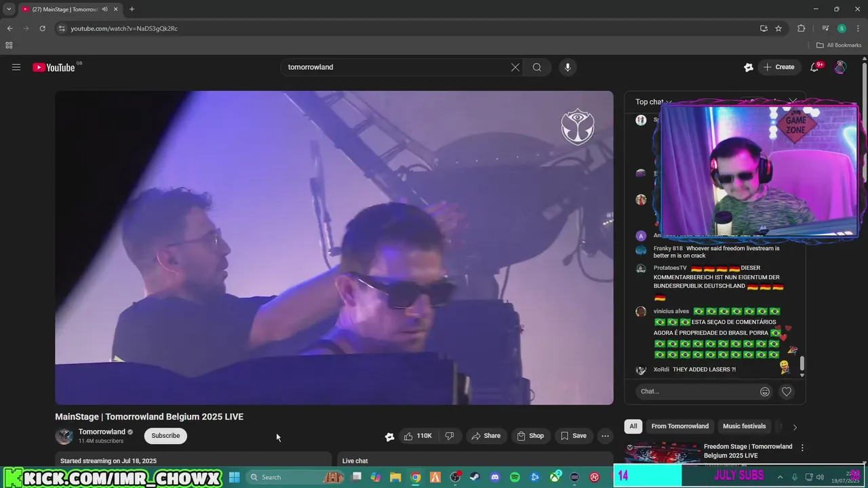Open the Tomorrowland channel name link
The width and height of the screenshot is (868, 488).
[x=102, y=432]
